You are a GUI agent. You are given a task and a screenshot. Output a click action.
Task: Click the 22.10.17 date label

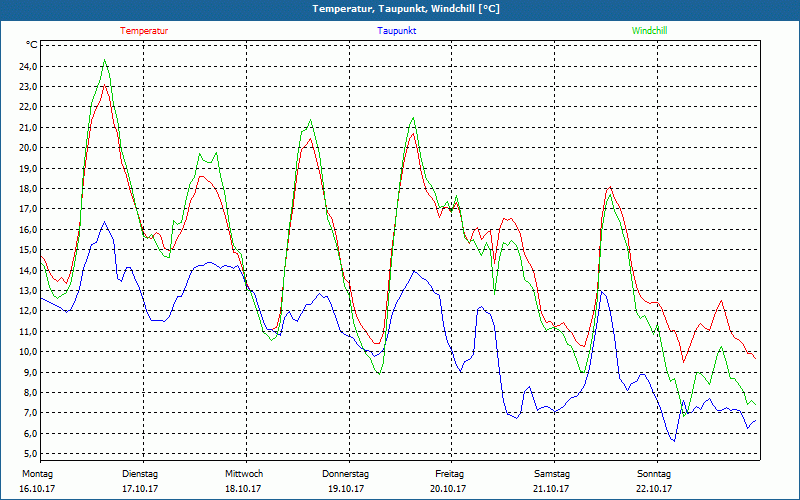point(654,489)
